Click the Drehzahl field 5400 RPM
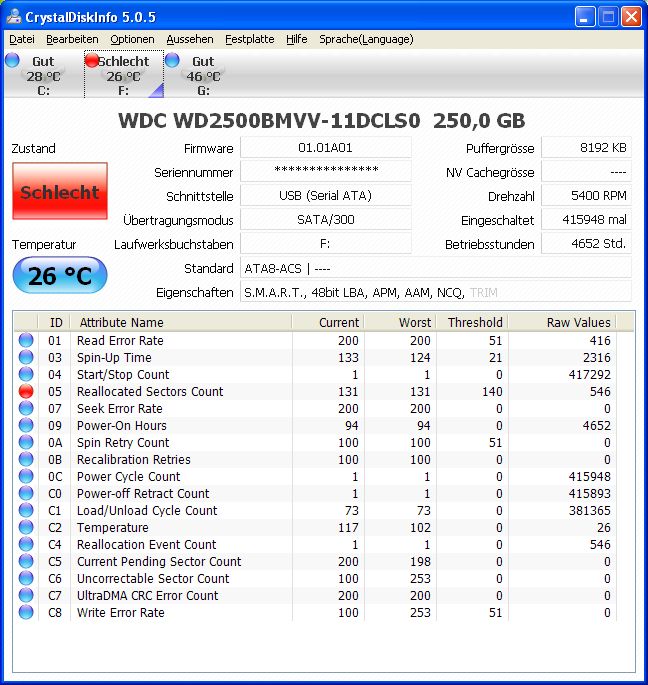 [586, 195]
